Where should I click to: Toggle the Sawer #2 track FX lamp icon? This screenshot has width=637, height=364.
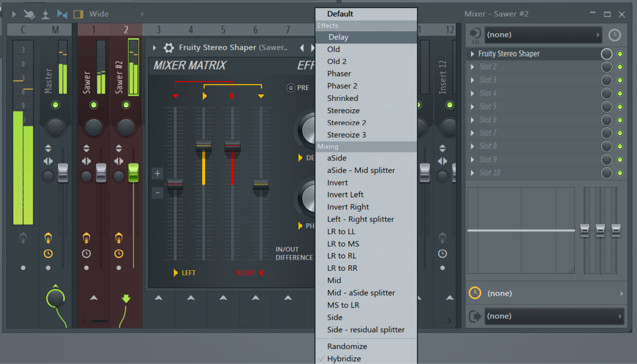(119, 237)
